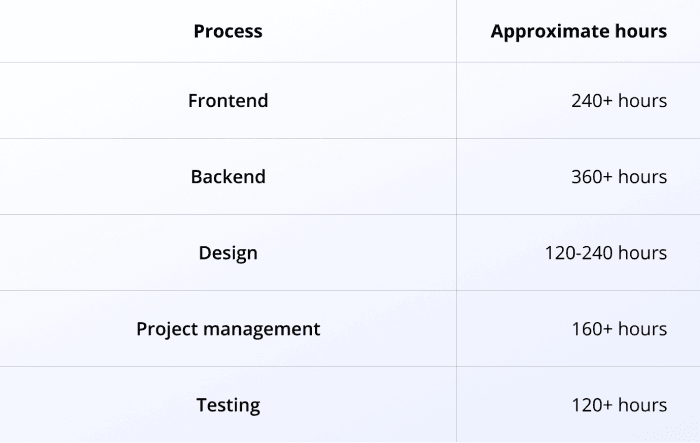Click the Approximate hours column header

pos(579,31)
